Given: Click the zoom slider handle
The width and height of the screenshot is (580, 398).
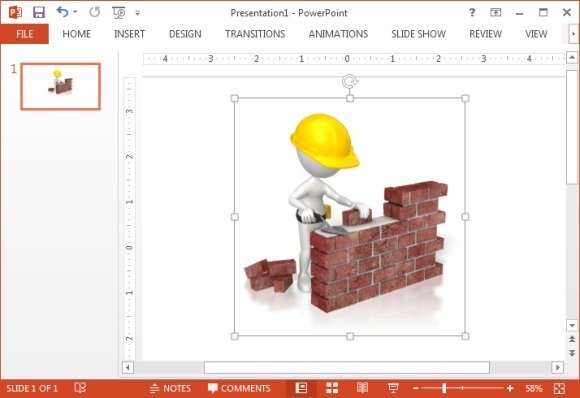Looking at the screenshot, I should tap(444, 388).
